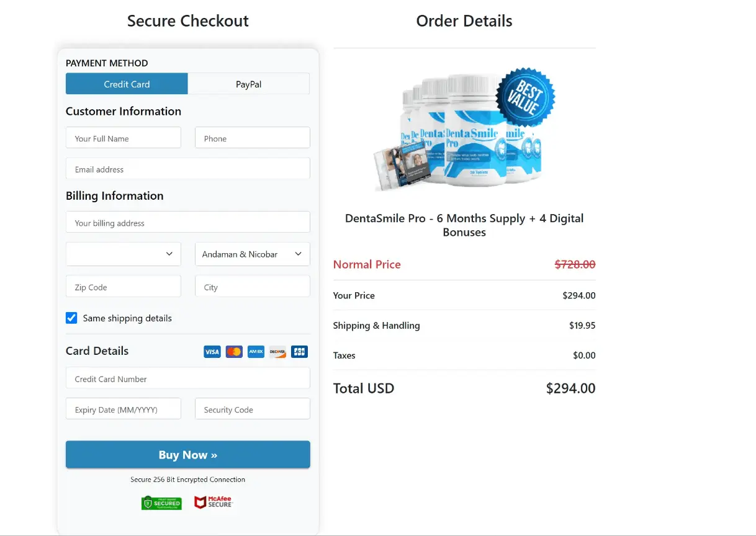Image resolution: width=756 pixels, height=536 pixels.
Task: Click the Mastercard icon
Action: pos(234,352)
